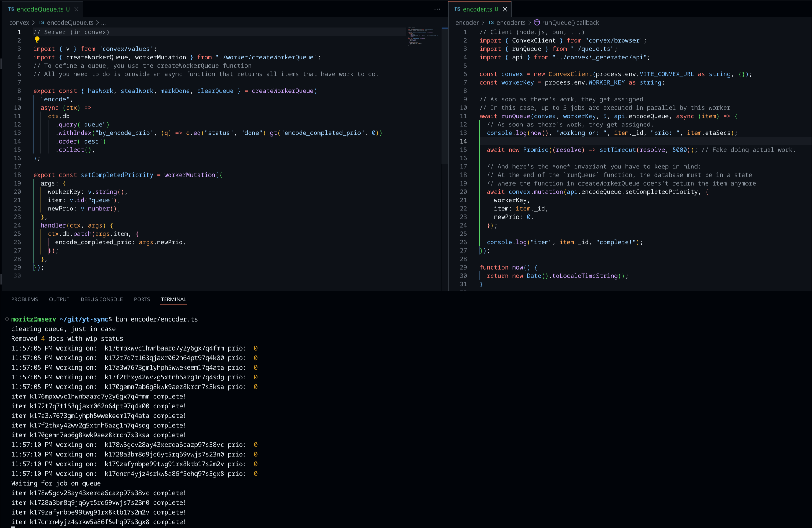Screen dimensions: 812x528
Task: Click the code minimap in left editor
Action: tap(423, 36)
